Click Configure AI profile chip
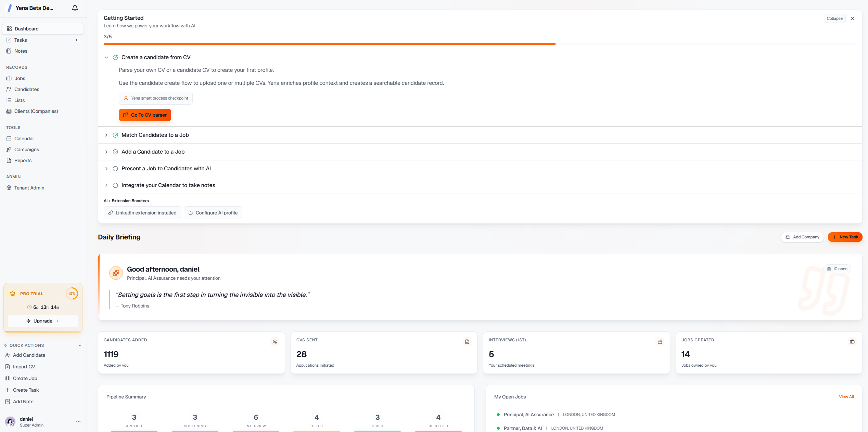 213,213
